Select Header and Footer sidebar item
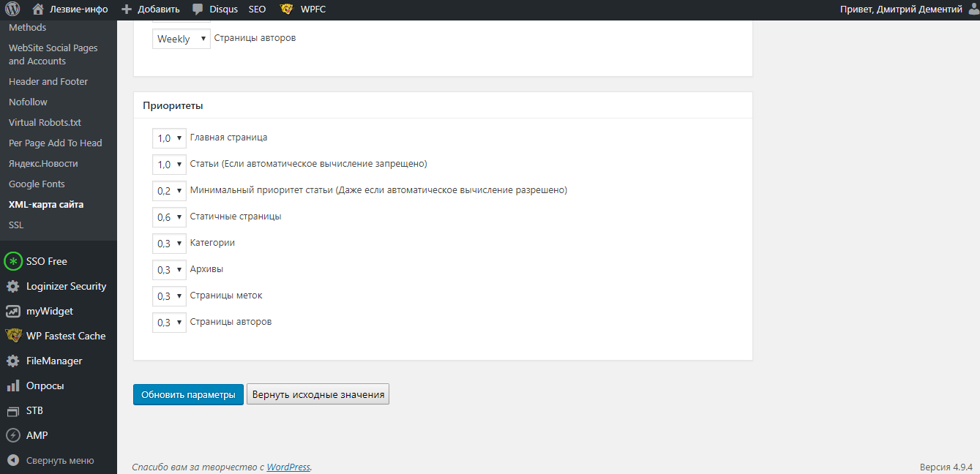 pyautogui.click(x=48, y=82)
